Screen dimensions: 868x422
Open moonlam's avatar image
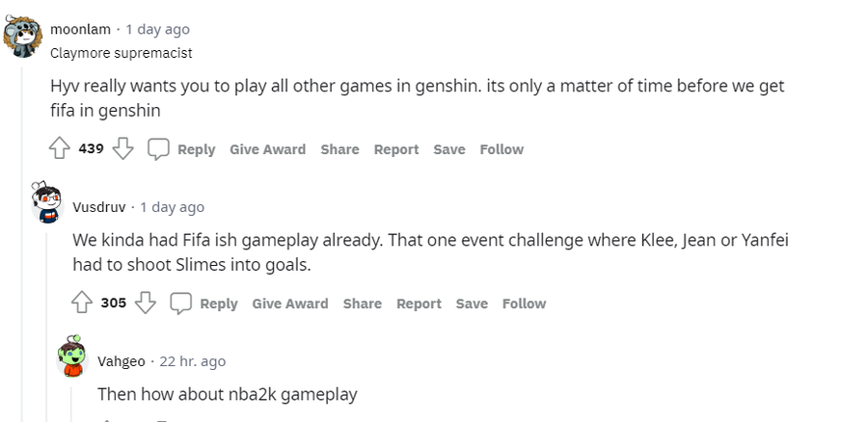23,36
